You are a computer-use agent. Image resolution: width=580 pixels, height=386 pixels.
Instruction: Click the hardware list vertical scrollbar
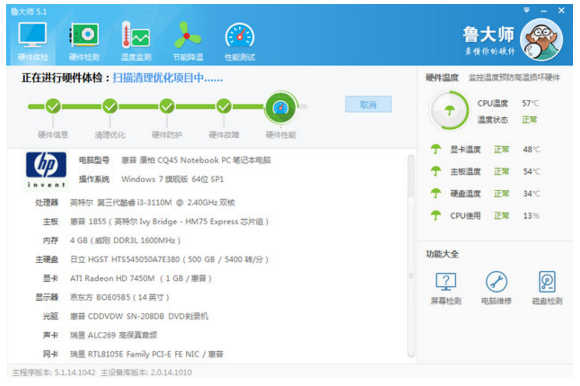coord(411,255)
